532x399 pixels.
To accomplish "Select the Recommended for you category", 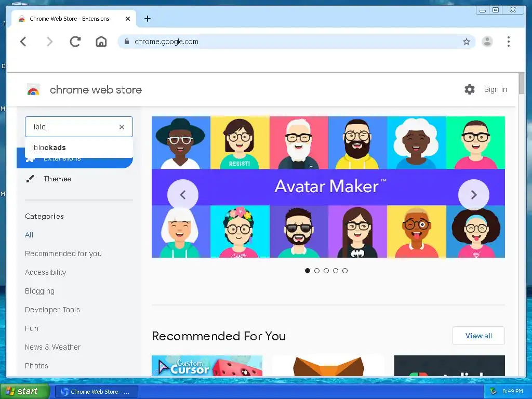I will tap(63, 254).
